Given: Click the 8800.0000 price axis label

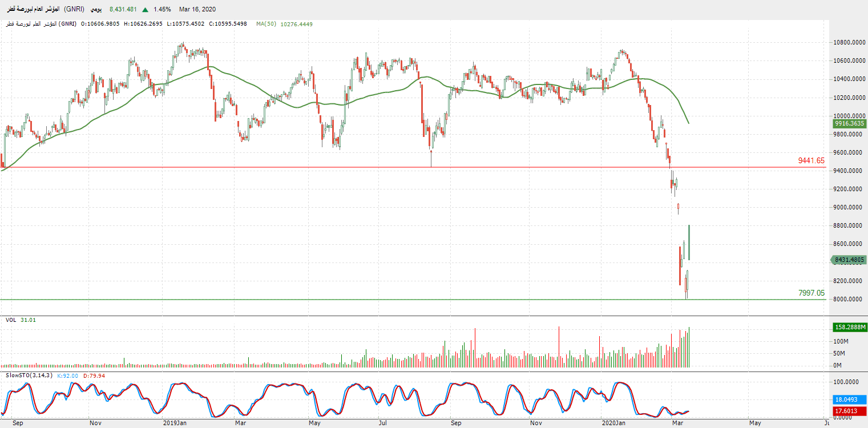Looking at the screenshot, I should click(849, 226).
